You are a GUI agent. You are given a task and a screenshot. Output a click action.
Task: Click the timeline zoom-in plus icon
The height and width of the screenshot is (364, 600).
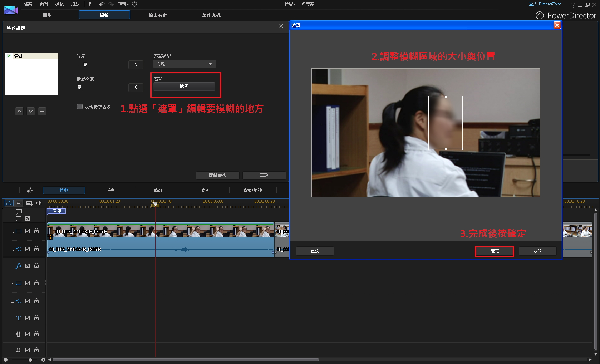click(43, 360)
